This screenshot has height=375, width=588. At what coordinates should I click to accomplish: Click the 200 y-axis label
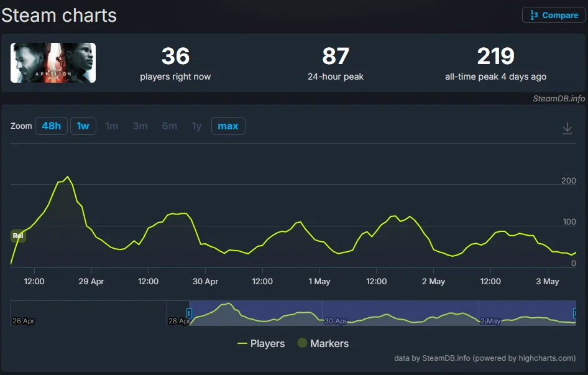(569, 180)
